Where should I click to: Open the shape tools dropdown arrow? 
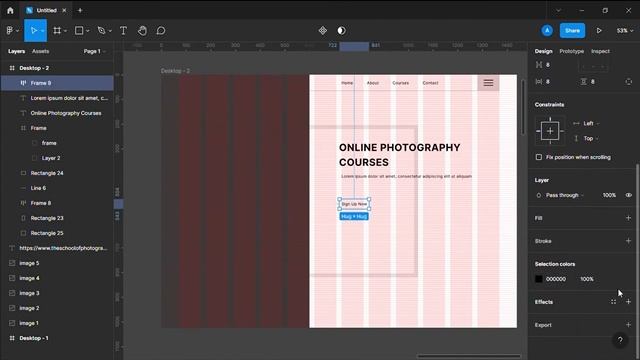[x=88, y=31]
